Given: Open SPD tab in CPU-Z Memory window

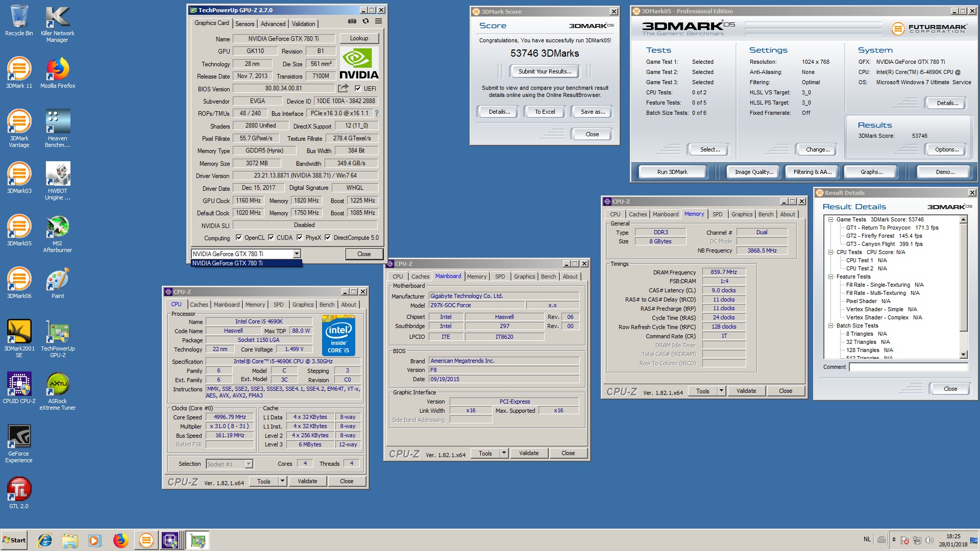Looking at the screenshot, I should pyautogui.click(x=717, y=214).
